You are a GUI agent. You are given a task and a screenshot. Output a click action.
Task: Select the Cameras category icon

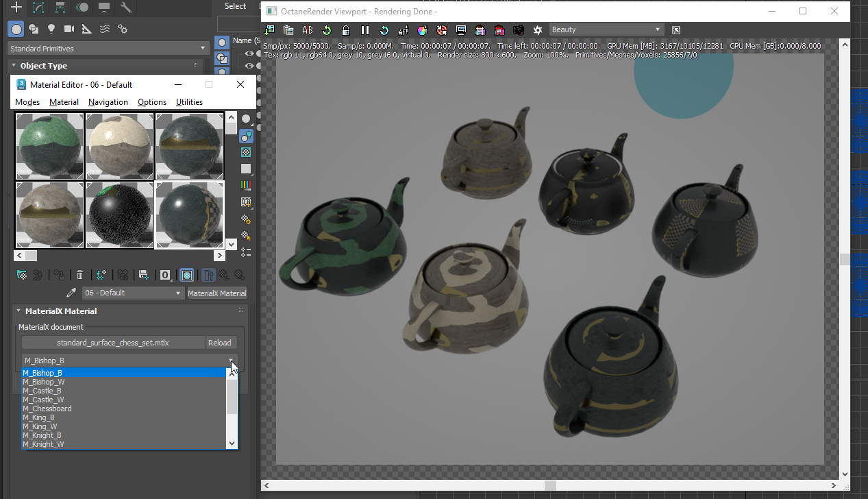coord(69,29)
